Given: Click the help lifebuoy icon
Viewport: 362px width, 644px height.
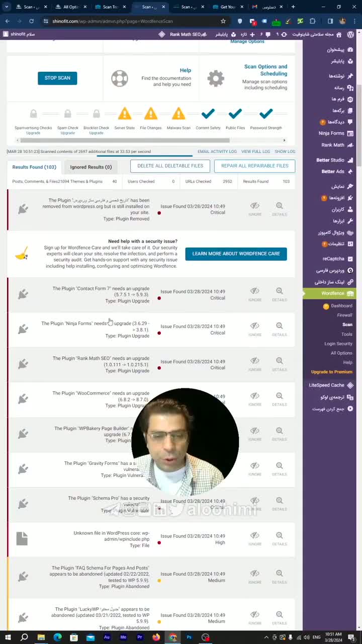Looking at the screenshot, I should 120,78.
